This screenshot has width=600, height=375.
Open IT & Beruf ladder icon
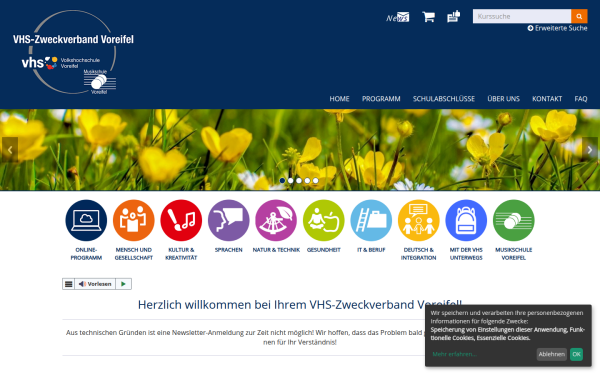pyautogui.click(x=371, y=220)
